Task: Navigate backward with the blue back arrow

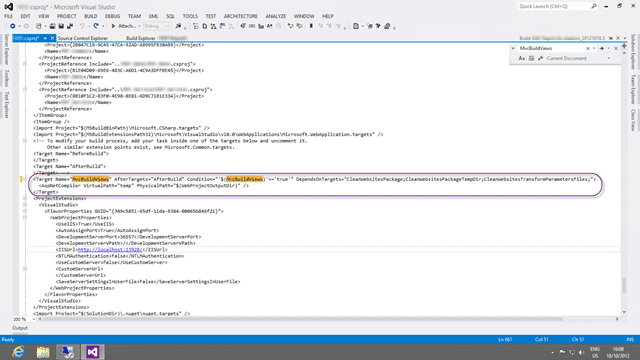Action: [x=13, y=26]
